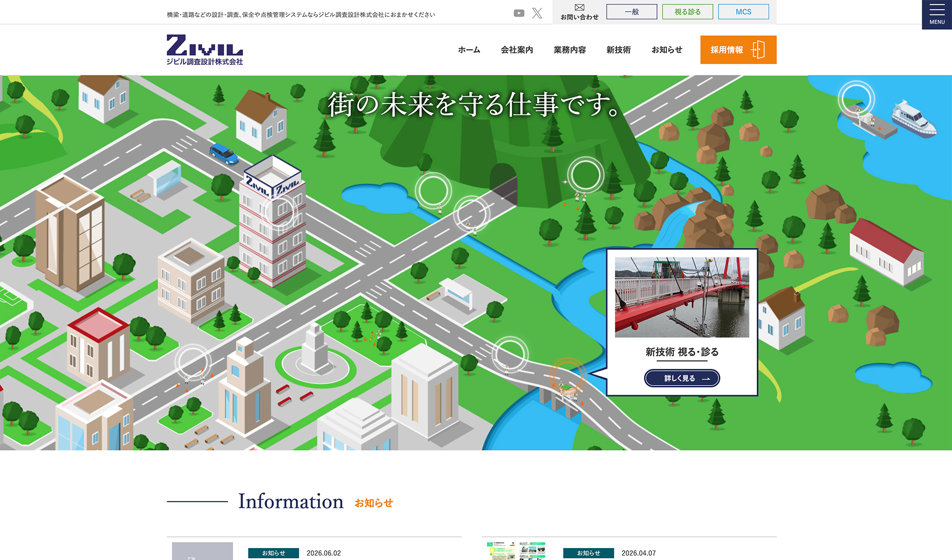Viewport: 952px width, 560px height.
Task: Click the Information heading
Action: coord(291,501)
